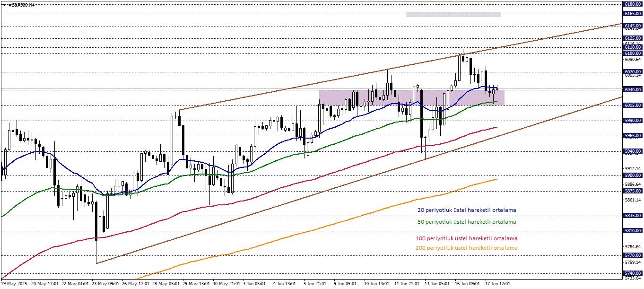Click the 5900.00 price level label
This screenshot has width=644, height=289.
pos(633,175)
